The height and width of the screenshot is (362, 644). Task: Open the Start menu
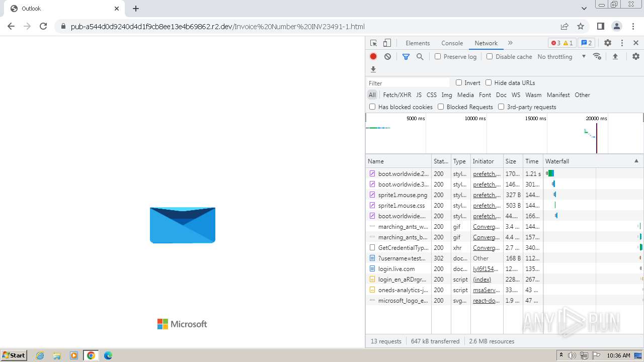pos(14,355)
